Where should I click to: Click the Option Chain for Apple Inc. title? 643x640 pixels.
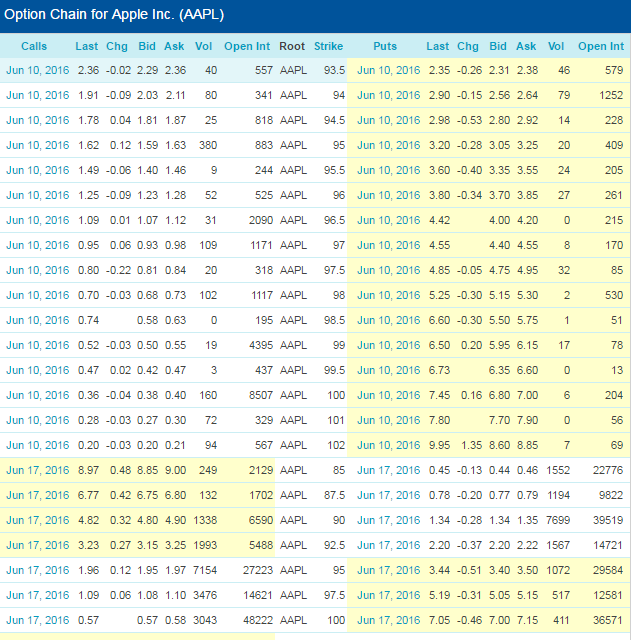[x=115, y=15]
